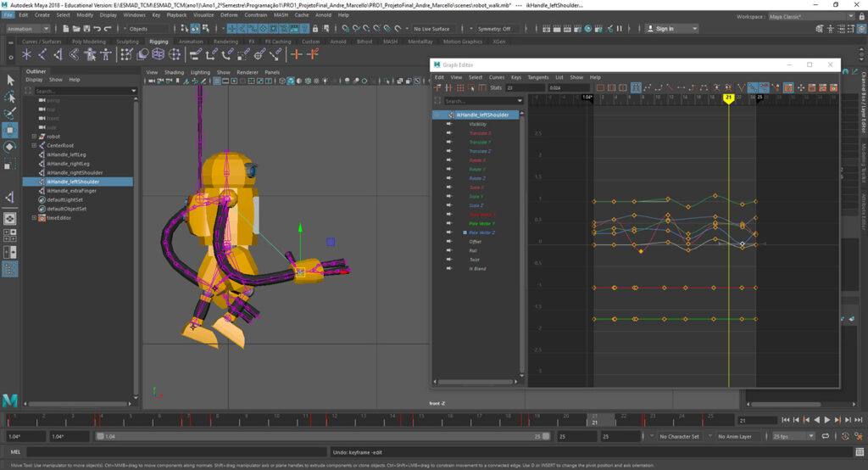Switch to the Rigging shelf tab
The image size is (868, 470).
(159, 41)
